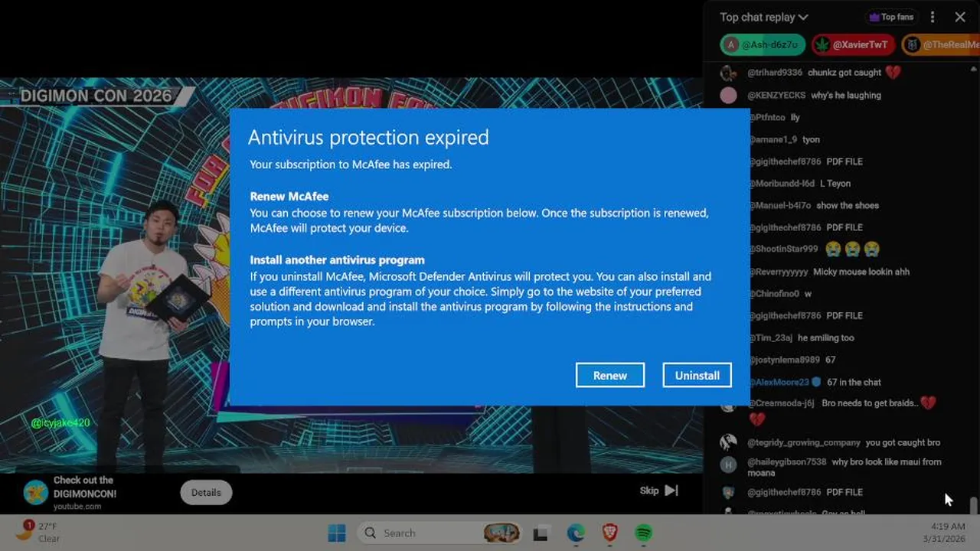
Task: Open Microsoft Edge from the taskbar
Action: point(576,533)
